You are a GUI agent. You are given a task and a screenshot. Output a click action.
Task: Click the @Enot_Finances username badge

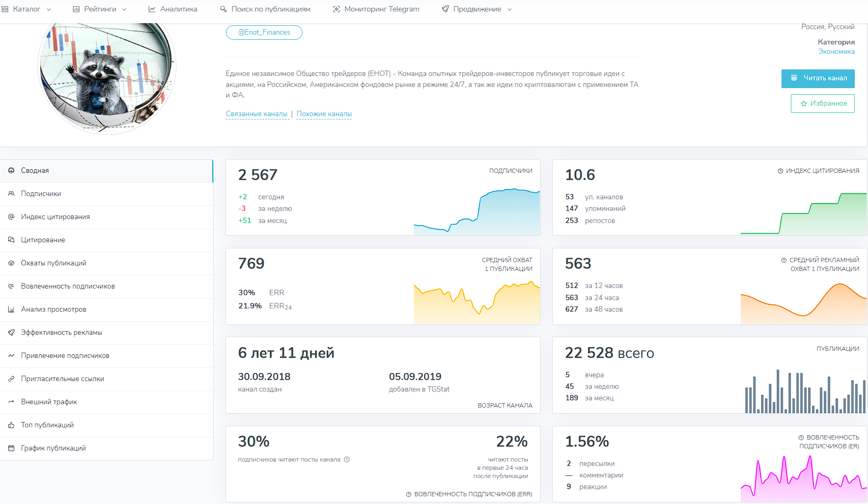click(x=264, y=32)
